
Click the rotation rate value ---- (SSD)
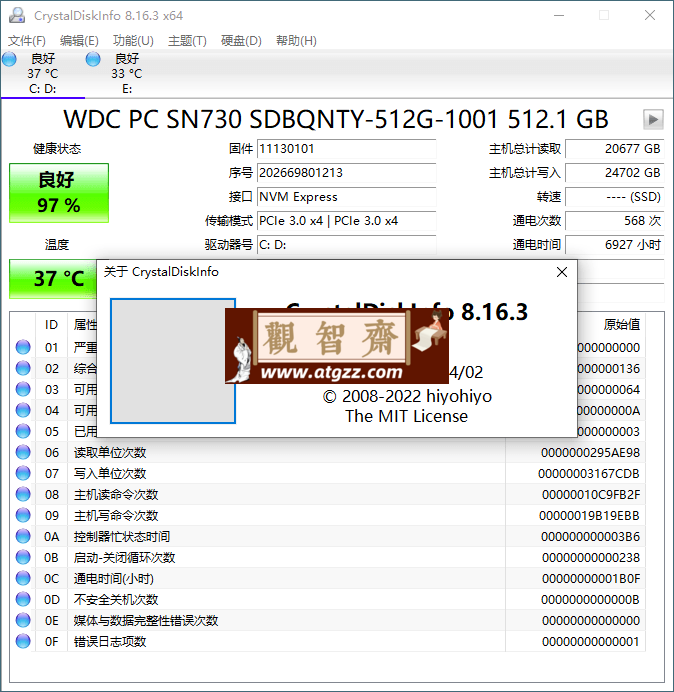(614, 196)
